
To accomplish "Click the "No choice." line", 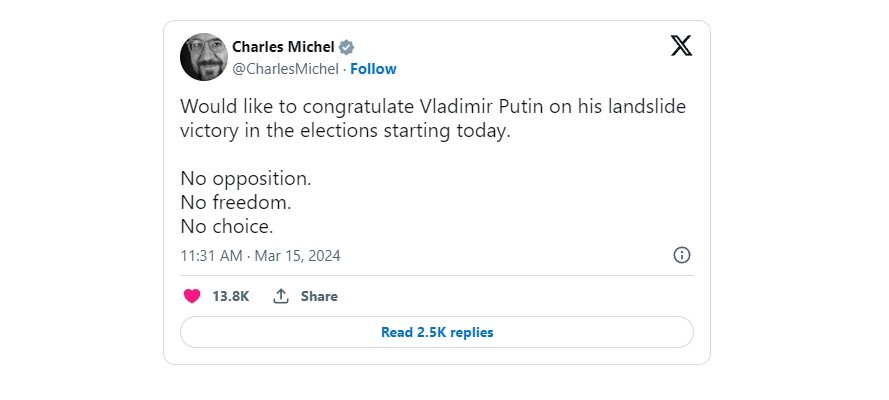I will click(226, 227).
